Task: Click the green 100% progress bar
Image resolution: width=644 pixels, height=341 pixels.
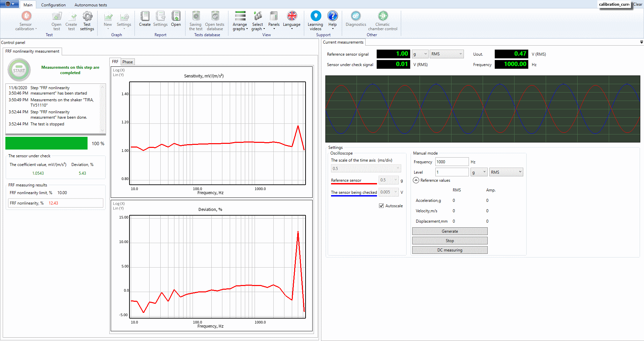Action: point(47,144)
